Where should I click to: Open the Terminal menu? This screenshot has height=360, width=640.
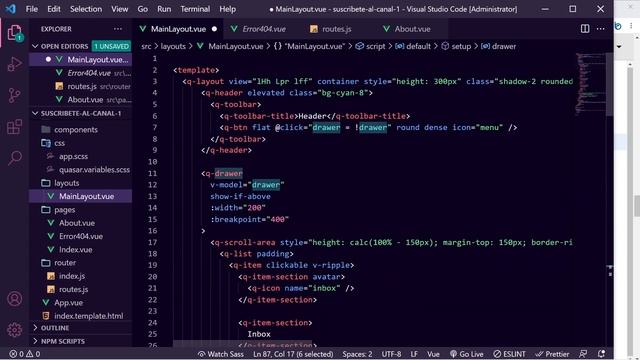(x=195, y=9)
